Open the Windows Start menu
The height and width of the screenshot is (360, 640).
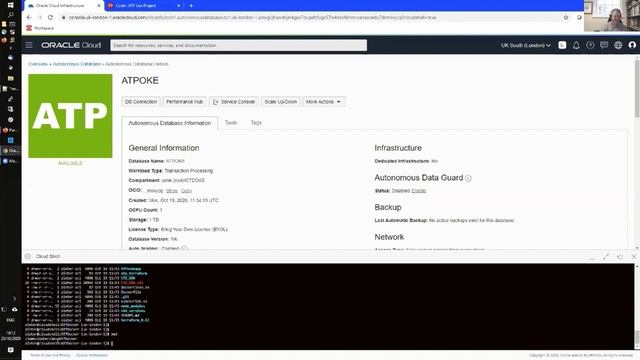pyautogui.click(x=11, y=5)
